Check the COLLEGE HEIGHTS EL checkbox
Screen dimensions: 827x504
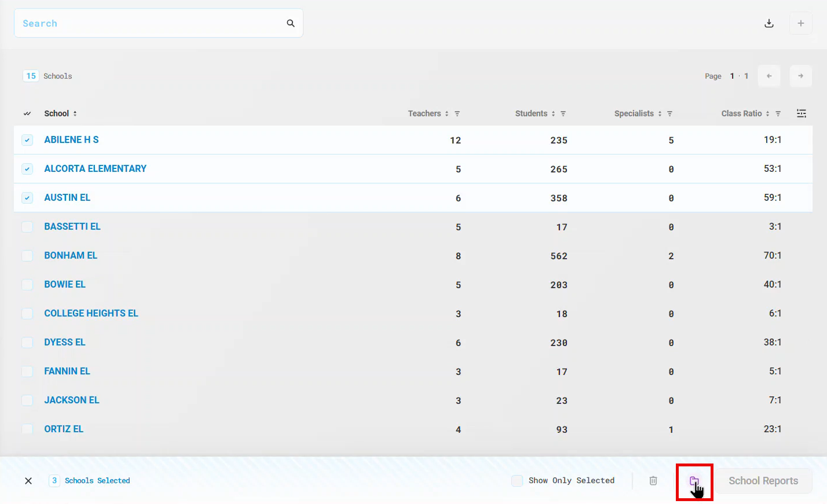click(27, 314)
